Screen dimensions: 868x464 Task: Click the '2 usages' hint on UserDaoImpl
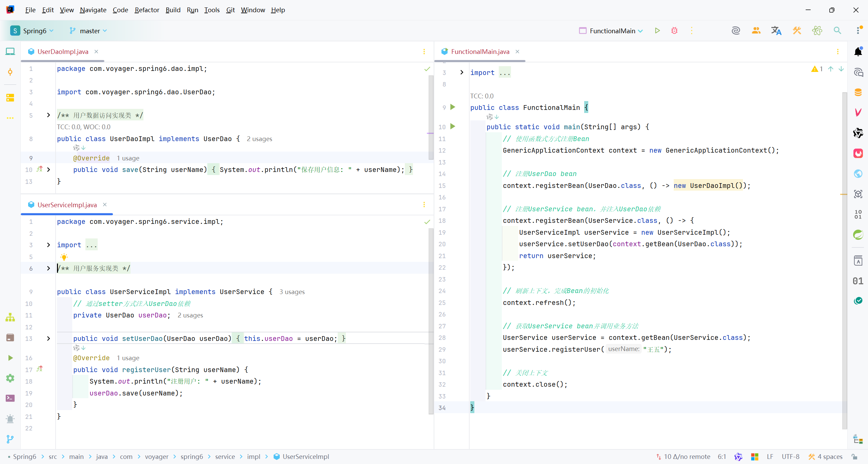(259, 139)
